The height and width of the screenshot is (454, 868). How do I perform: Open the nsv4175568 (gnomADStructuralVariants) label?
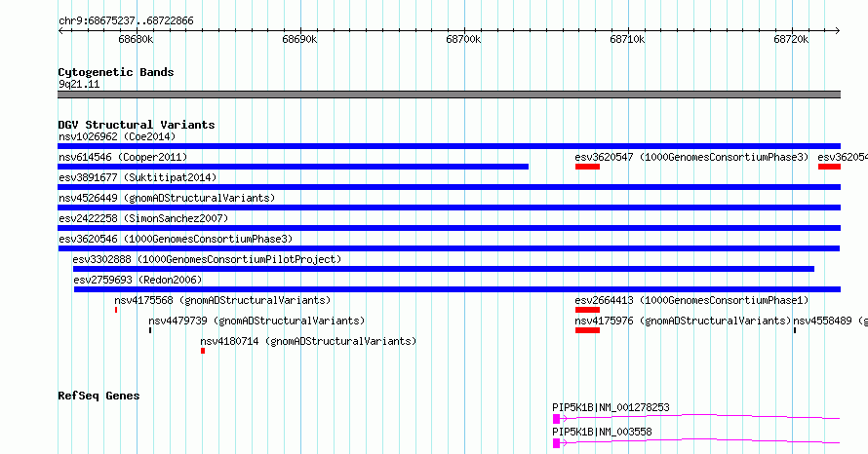tap(222, 300)
